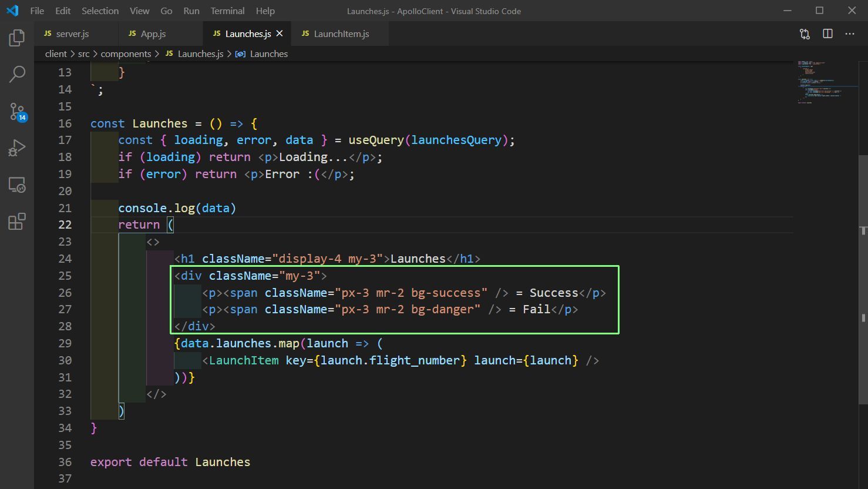Click line number 22 in gutter

[65, 225]
